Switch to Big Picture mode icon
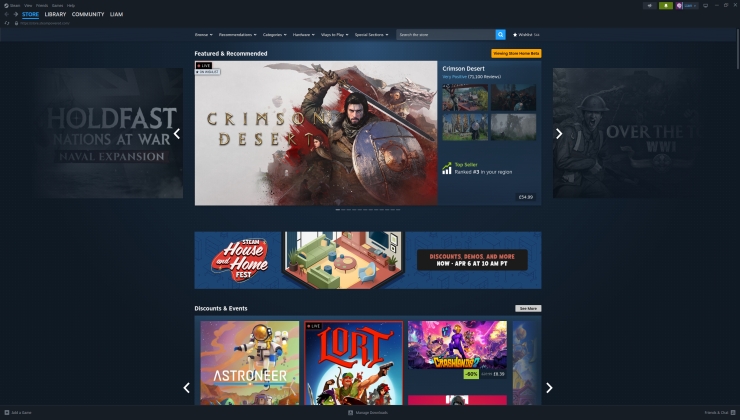Screen dimensions: 740x420 point(706,6)
